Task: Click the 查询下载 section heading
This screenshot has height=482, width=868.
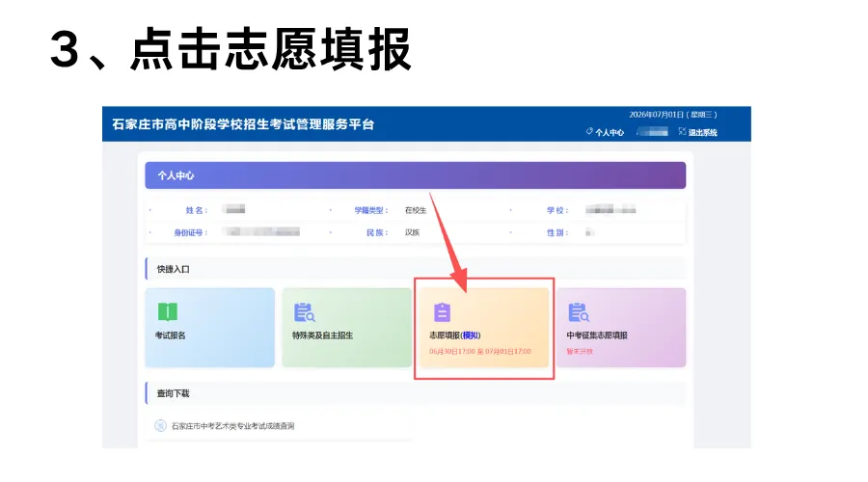Action: click(x=174, y=393)
